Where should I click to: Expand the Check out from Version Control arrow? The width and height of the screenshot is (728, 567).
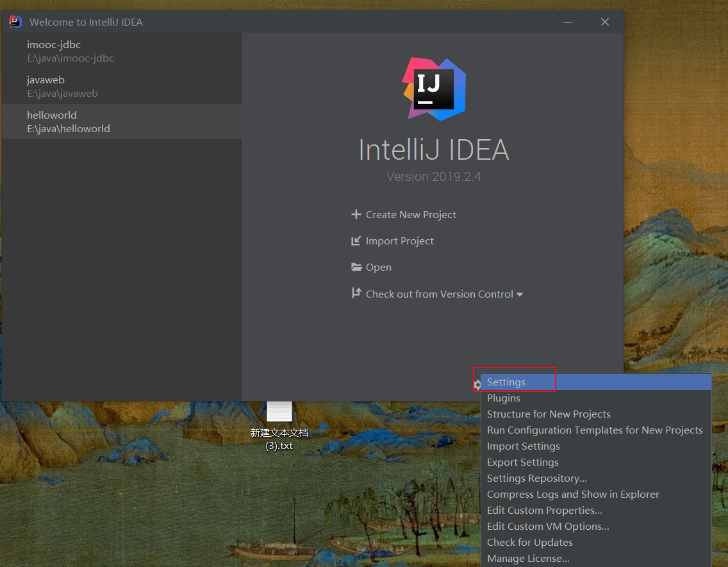point(520,294)
